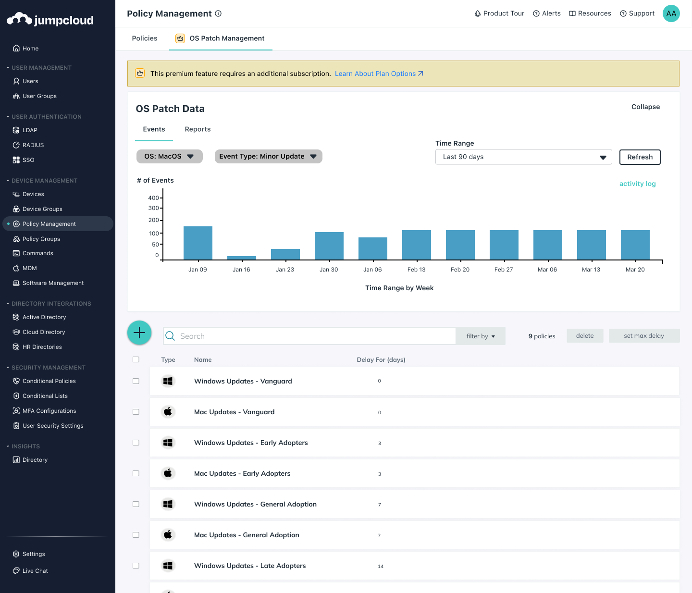Image resolution: width=692 pixels, height=593 pixels.
Task: Open the Learn About Plan Options link
Action: point(379,73)
